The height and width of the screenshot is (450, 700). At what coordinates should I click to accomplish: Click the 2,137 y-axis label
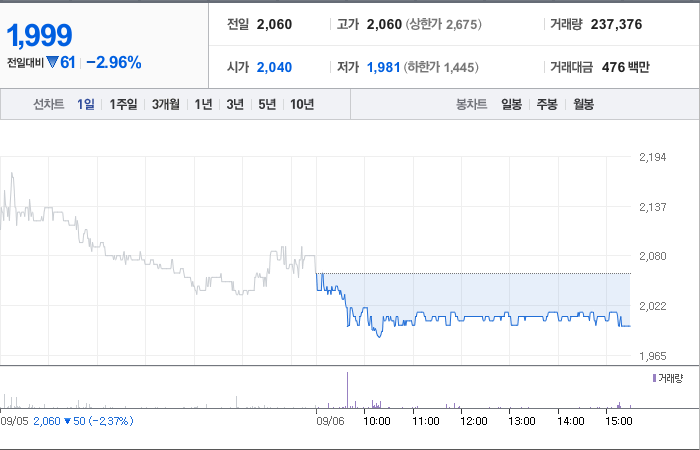coord(653,207)
